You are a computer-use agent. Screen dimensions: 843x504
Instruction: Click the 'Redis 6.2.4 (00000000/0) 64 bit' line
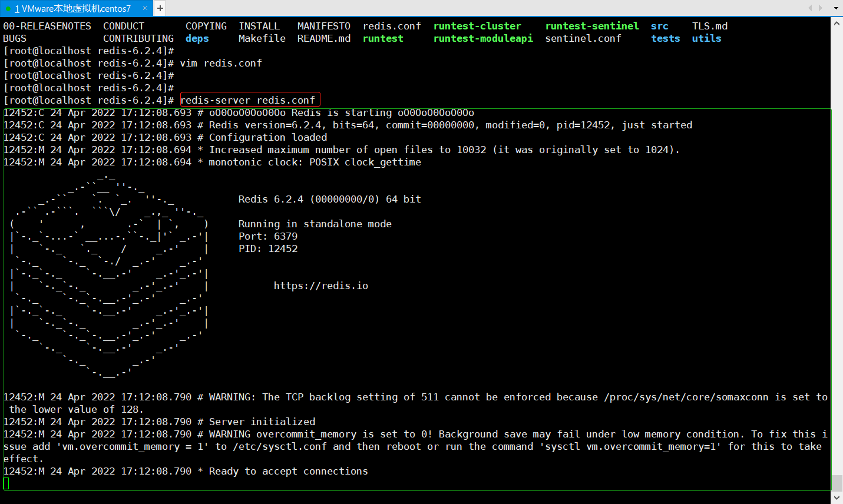tap(330, 199)
